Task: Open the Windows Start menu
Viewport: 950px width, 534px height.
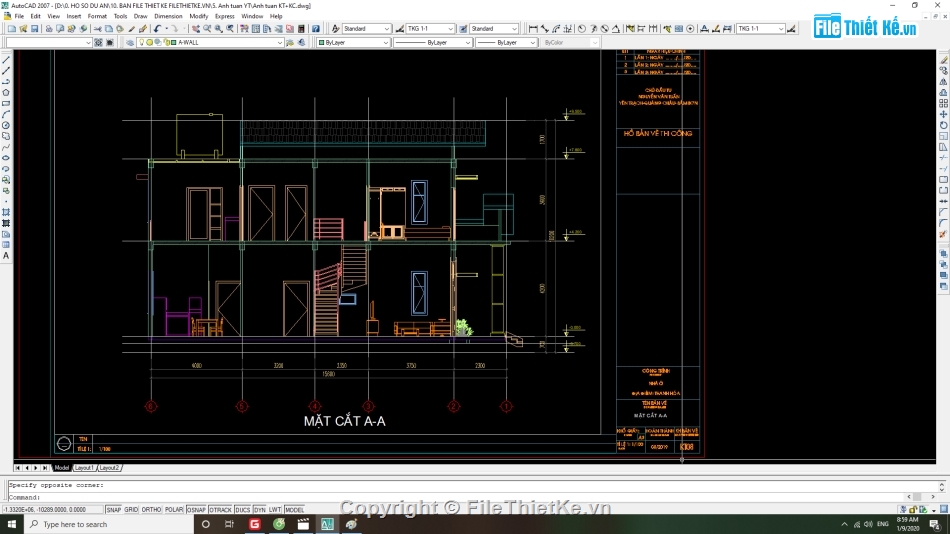Action: point(12,524)
